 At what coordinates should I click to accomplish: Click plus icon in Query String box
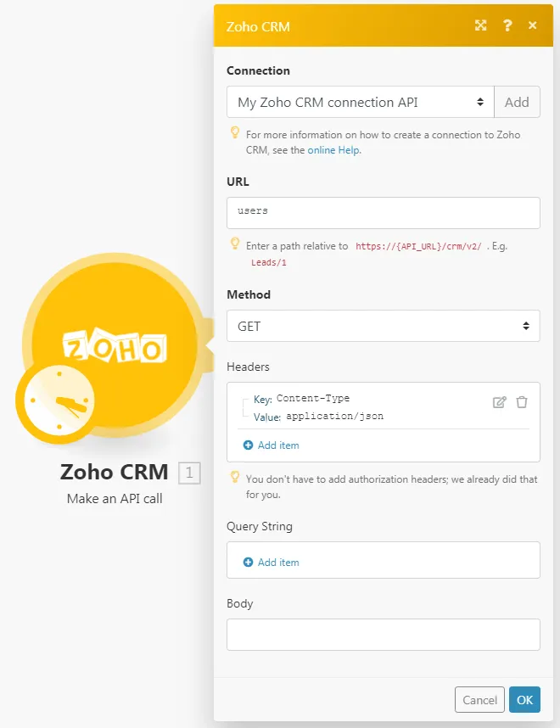pos(248,563)
